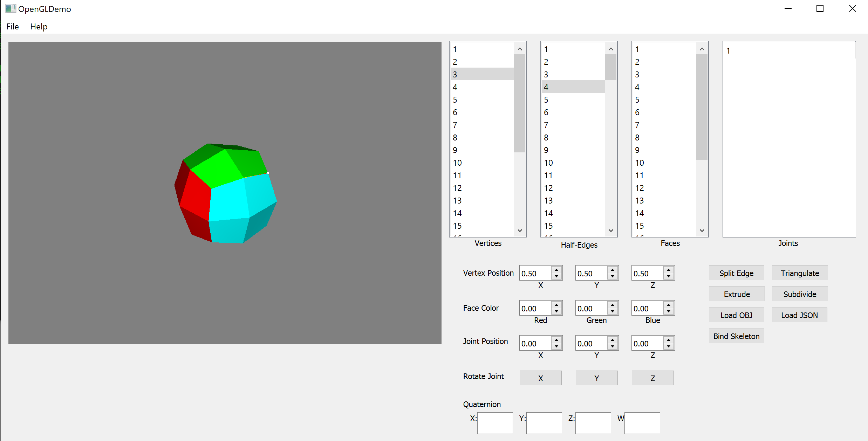
Task: Increase Face Color Red spinner value
Action: click(x=556, y=305)
